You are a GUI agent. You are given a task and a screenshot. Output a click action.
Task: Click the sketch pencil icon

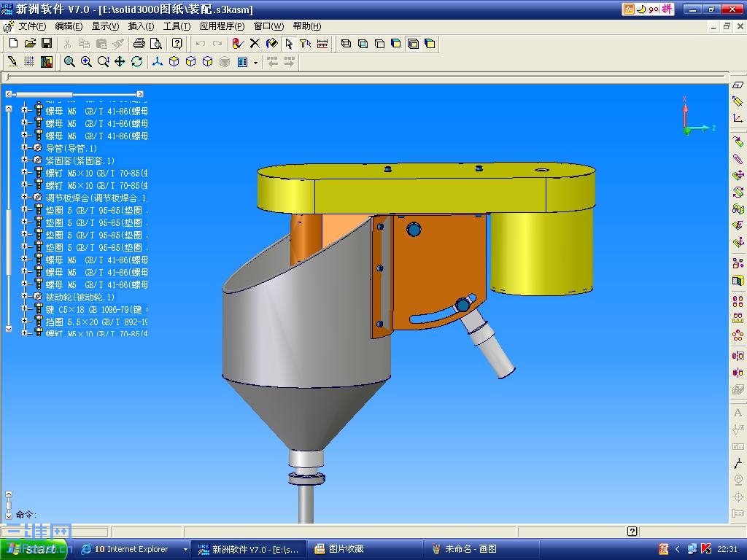pyautogui.click(x=13, y=62)
